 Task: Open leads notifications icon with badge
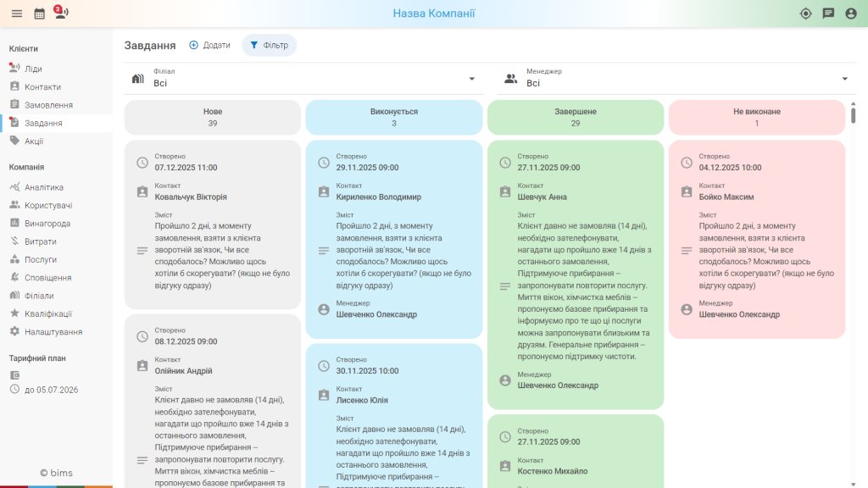point(61,12)
